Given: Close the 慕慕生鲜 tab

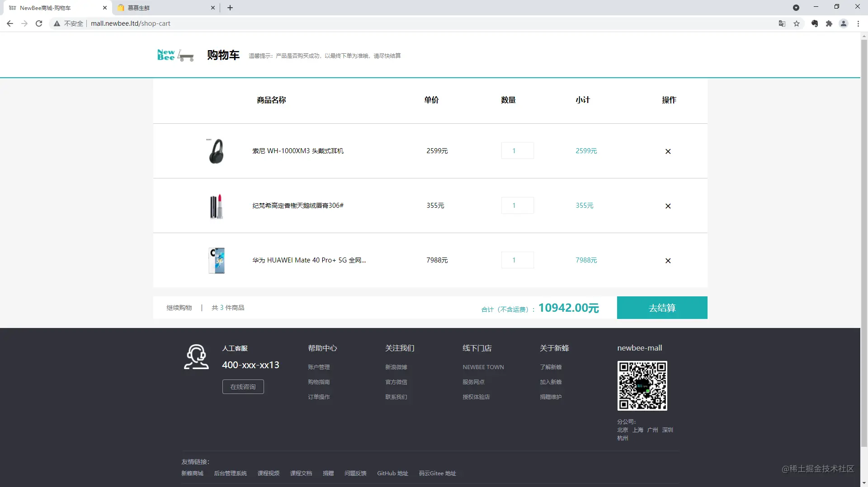Looking at the screenshot, I should (x=213, y=8).
